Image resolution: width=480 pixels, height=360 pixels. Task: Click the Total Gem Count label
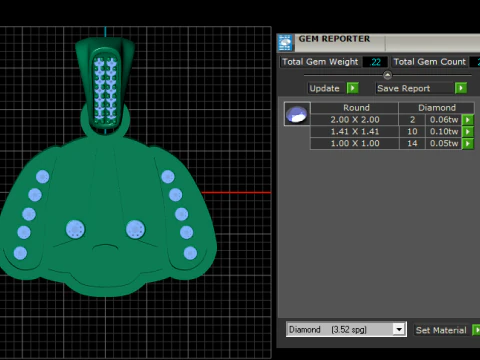point(429,62)
